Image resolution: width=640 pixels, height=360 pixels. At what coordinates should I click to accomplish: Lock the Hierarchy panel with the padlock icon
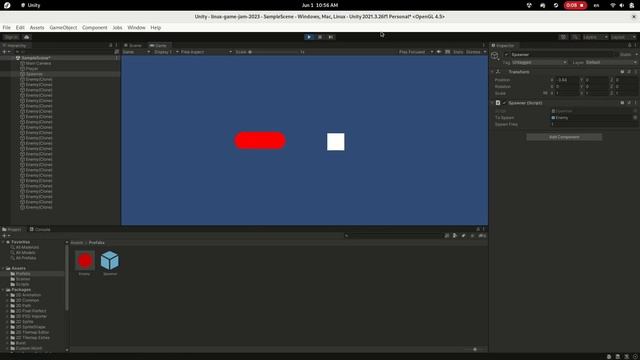pyautogui.click(x=111, y=46)
